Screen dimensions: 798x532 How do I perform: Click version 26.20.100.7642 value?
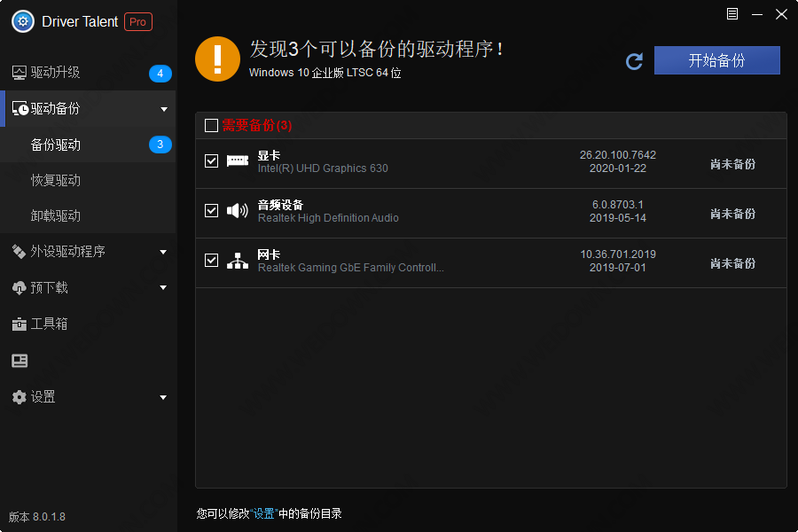(x=618, y=155)
